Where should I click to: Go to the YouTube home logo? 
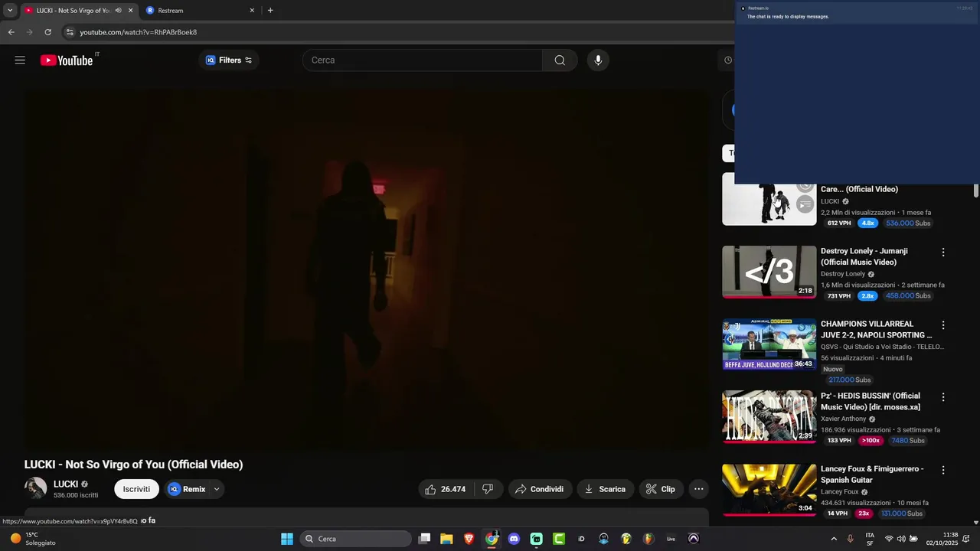coord(67,60)
